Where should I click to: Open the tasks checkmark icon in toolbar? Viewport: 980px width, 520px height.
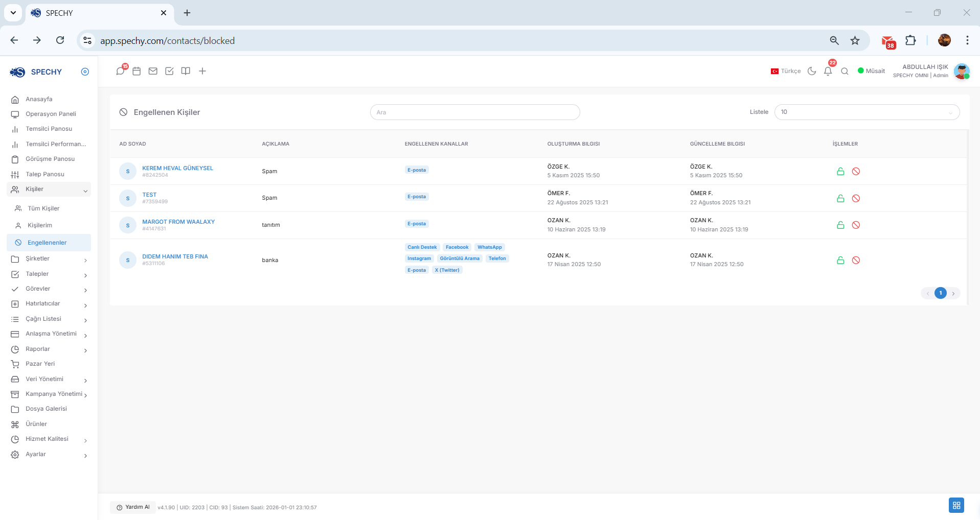point(169,71)
